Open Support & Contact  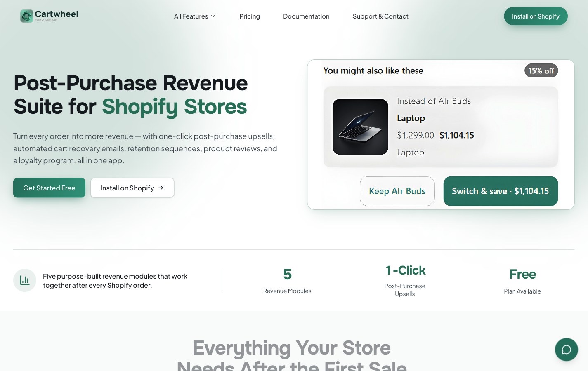pyautogui.click(x=380, y=16)
